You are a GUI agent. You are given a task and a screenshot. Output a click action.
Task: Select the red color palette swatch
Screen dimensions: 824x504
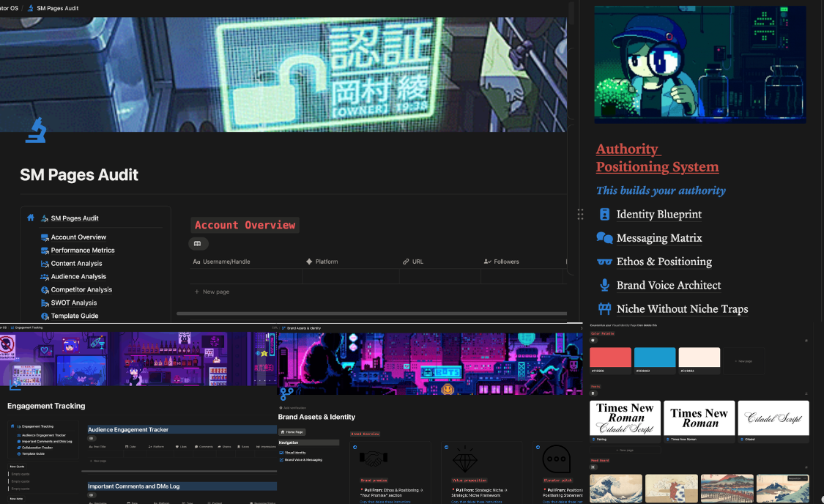click(610, 357)
